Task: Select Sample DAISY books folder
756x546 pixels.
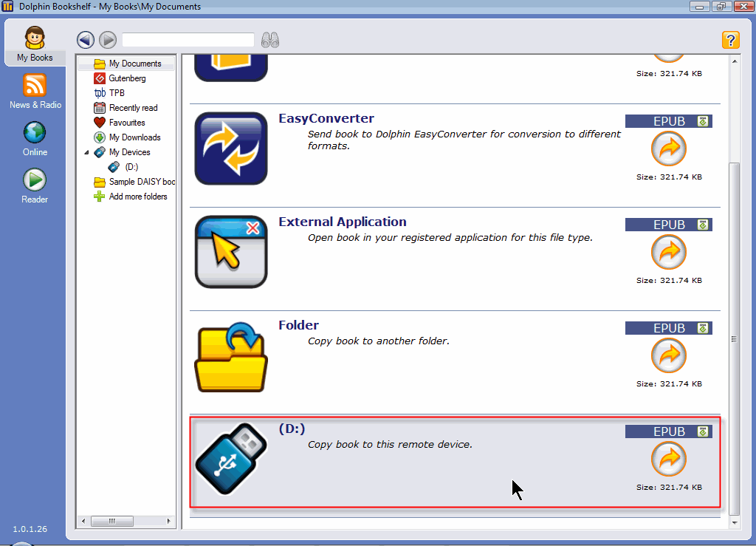Action: click(142, 182)
